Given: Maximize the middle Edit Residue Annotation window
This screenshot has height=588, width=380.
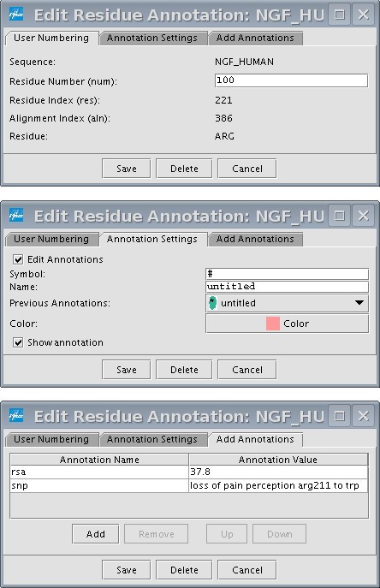Looking at the screenshot, I should [x=340, y=216].
